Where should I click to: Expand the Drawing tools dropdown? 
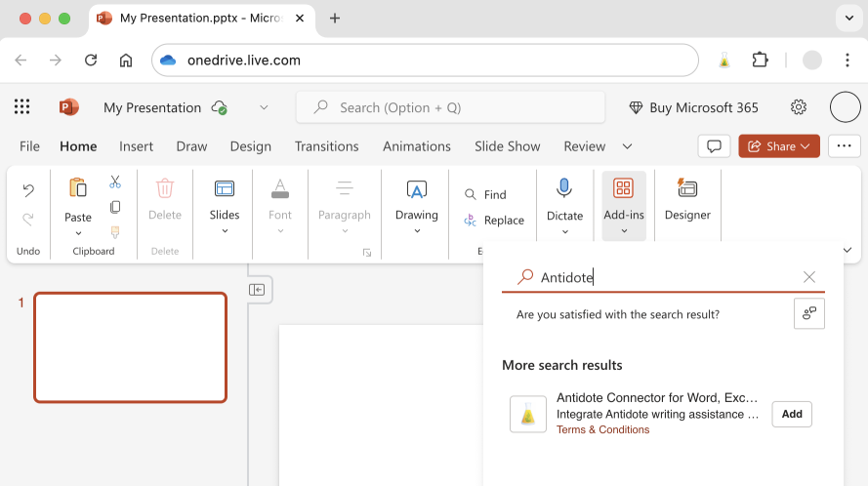tap(417, 231)
